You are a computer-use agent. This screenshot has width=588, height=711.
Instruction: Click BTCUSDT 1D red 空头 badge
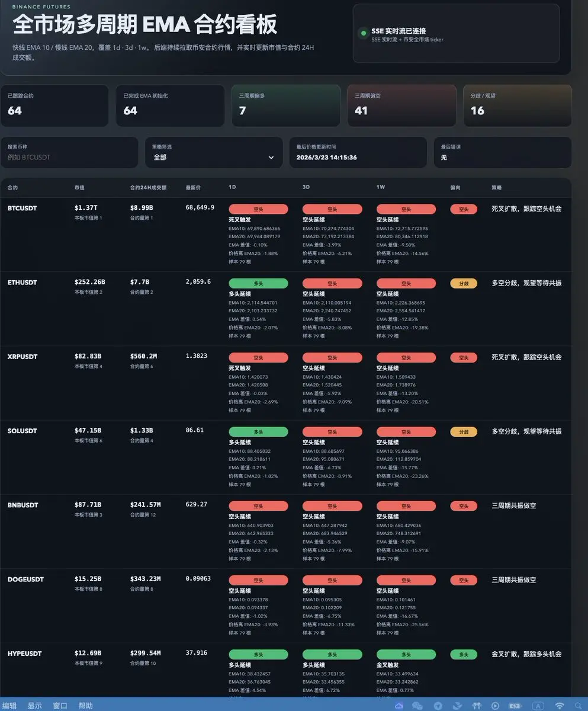258,209
